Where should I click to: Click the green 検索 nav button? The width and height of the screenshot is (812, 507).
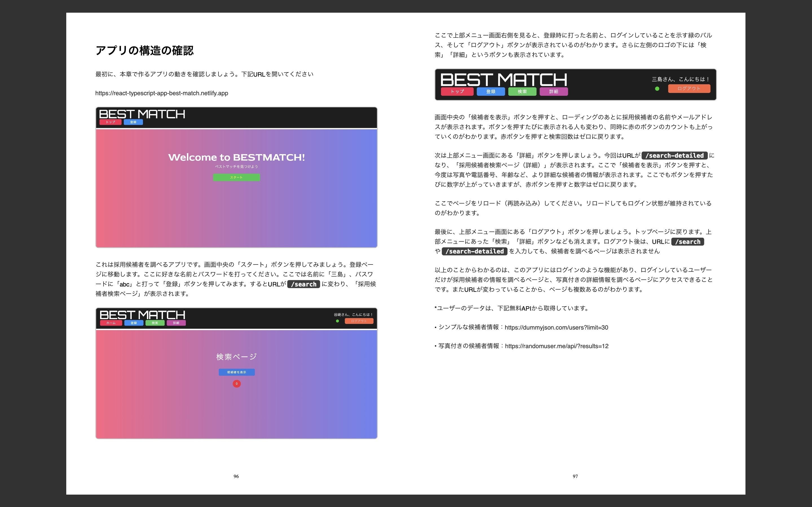[522, 91]
